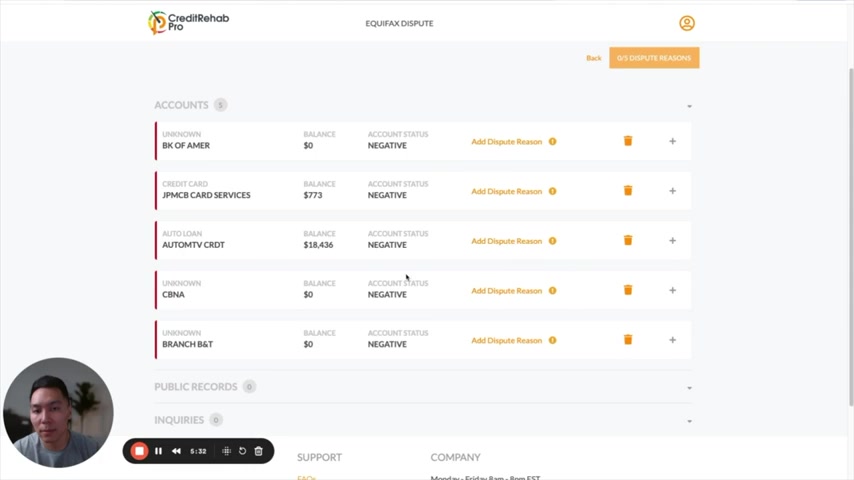Screen dimensions: 854x480
Task: Delete the BRANCH B&T account
Action: click(628, 340)
